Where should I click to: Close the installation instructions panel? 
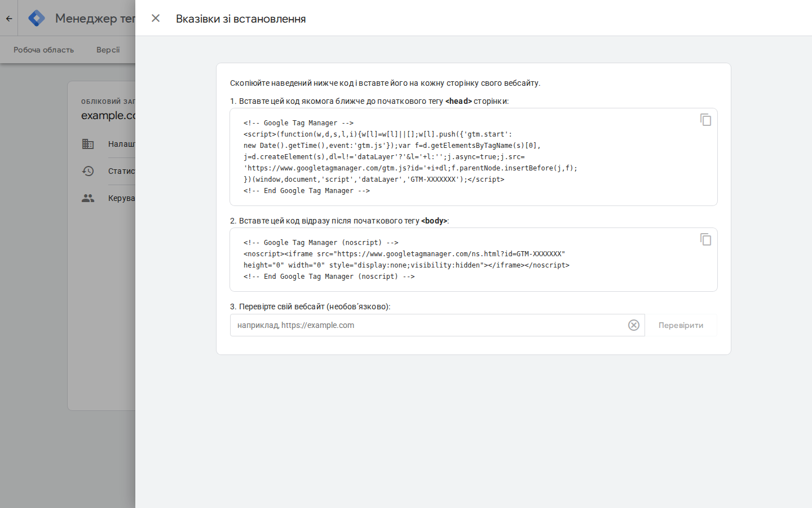click(156, 18)
